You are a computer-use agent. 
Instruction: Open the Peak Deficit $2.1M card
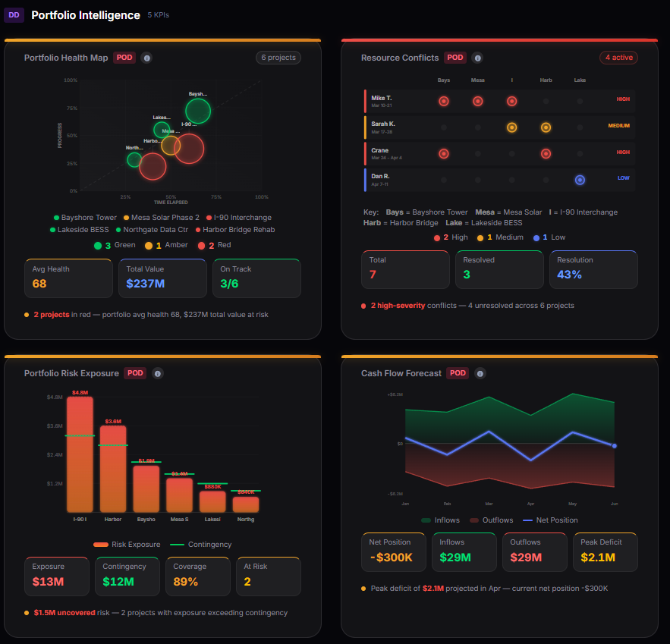605,551
